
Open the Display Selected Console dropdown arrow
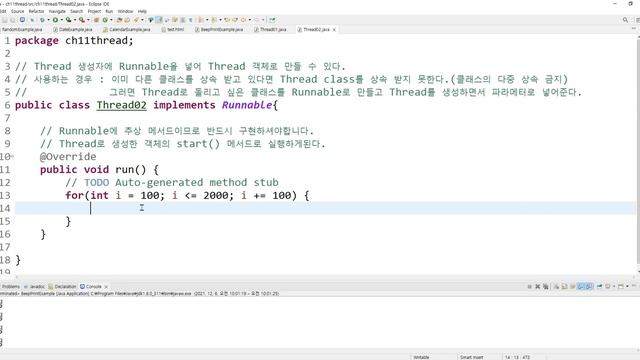tap(614, 287)
